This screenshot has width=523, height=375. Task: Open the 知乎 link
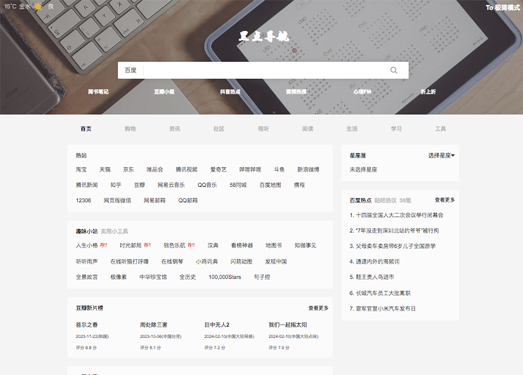pyautogui.click(x=116, y=185)
